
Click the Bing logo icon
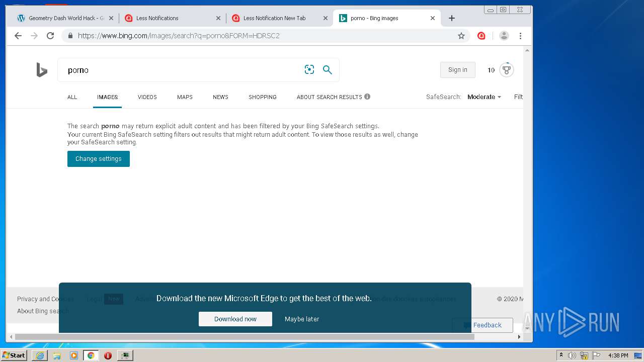pos(42,70)
